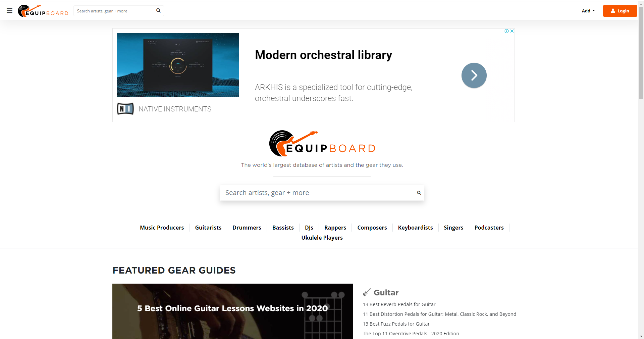Open the Drummers category
The image size is (644, 339).
(247, 228)
